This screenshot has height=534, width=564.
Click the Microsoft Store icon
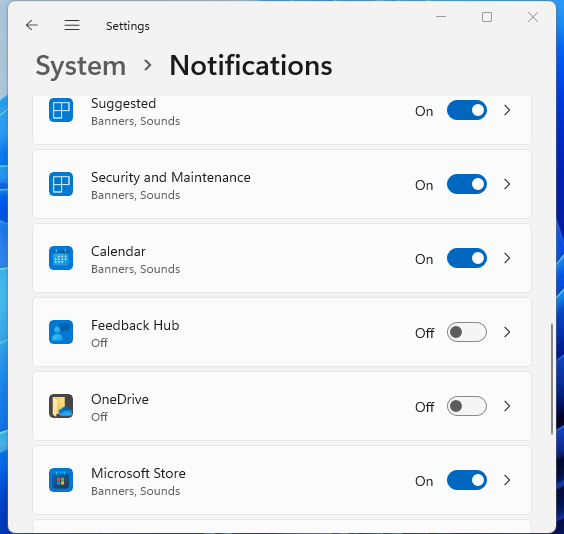tap(61, 480)
